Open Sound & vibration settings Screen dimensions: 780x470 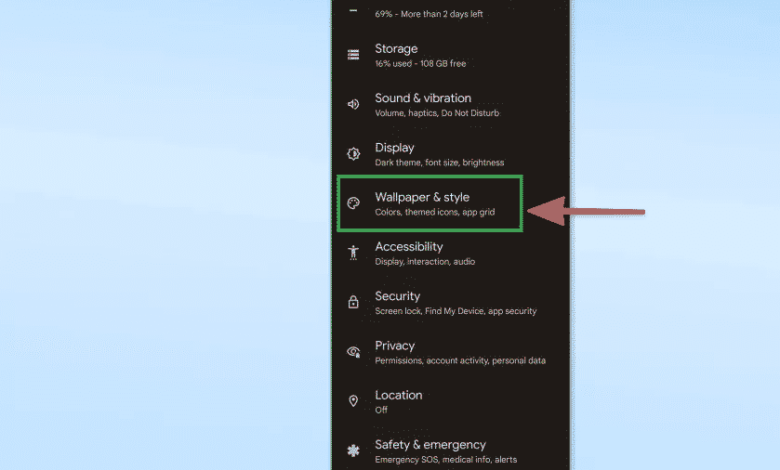tap(451, 104)
